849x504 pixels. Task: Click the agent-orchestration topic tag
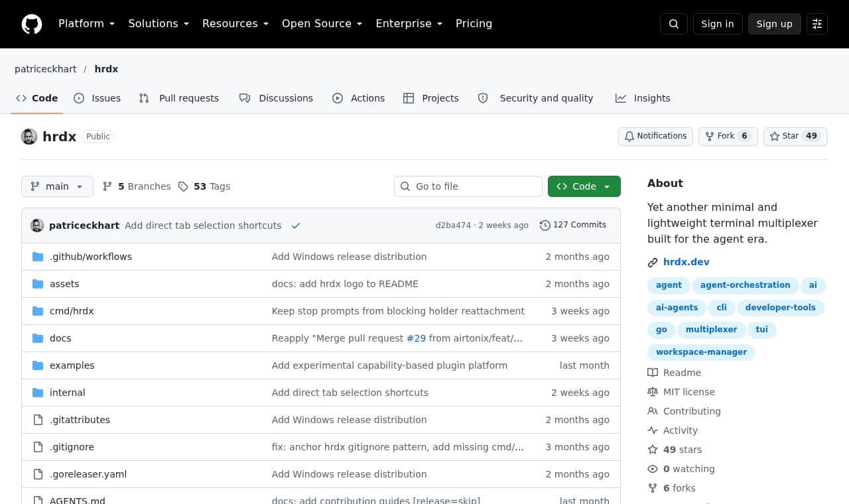pos(745,285)
